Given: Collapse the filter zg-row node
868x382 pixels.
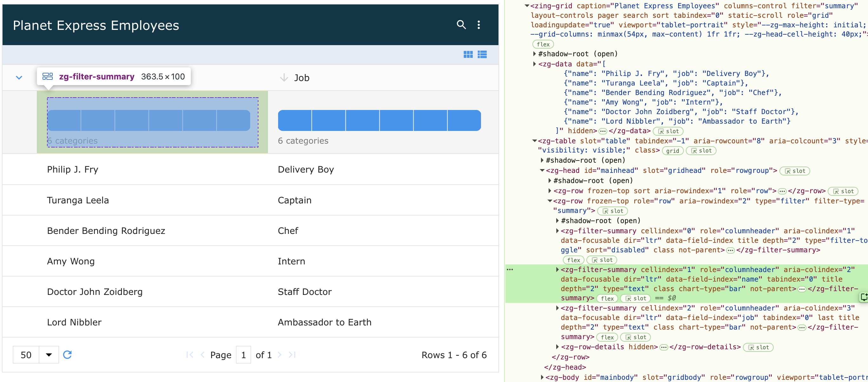Looking at the screenshot, I should tap(550, 201).
